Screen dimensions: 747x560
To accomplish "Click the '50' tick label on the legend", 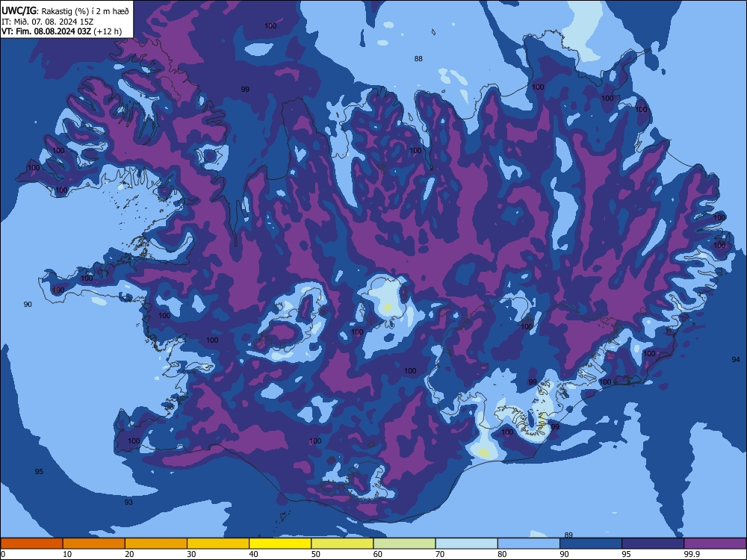I will [x=316, y=554].
